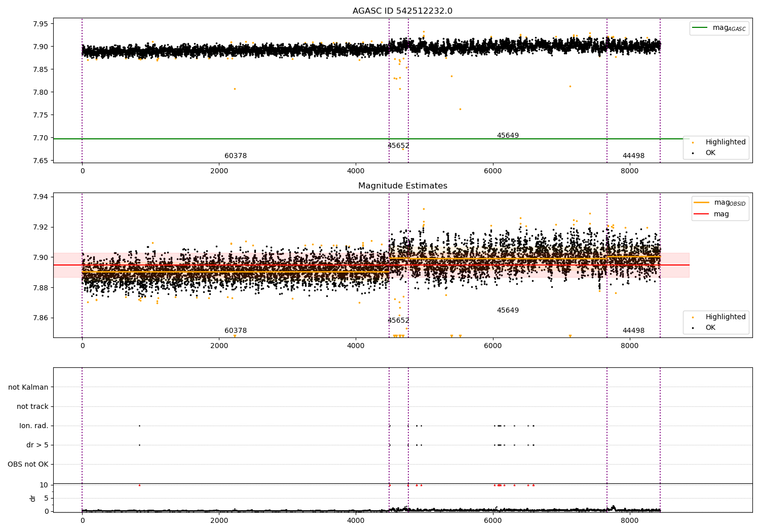Click OBSID label 45652 in top plot

pyautogui.click(x=398, y=146)
